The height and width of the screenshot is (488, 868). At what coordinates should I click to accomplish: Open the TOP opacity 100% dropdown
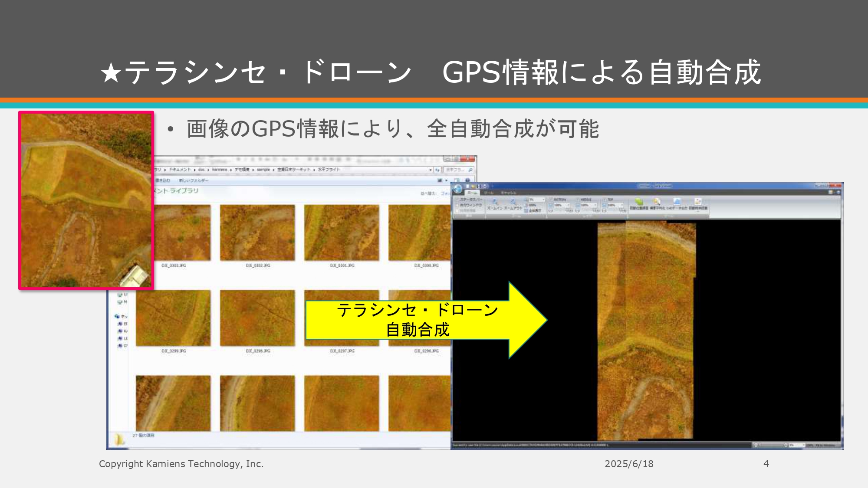pos(622,205)
